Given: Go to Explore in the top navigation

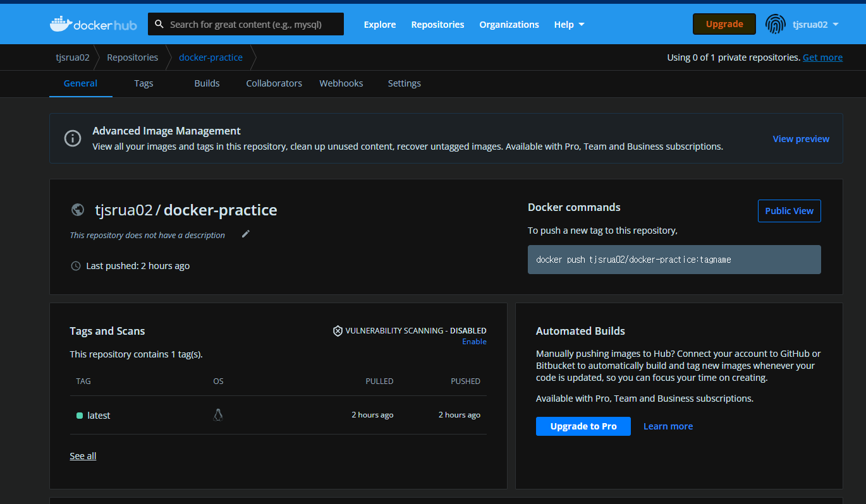Looking at the screenshot, I should pos(380,25).
